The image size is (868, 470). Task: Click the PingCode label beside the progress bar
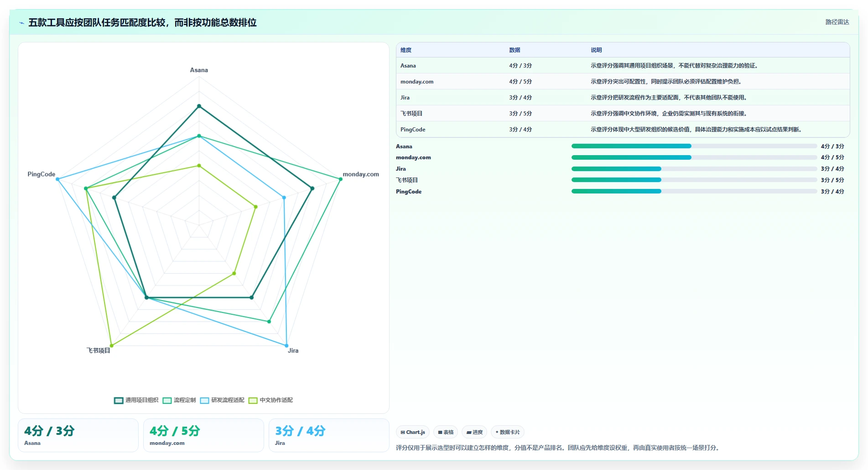coord(409,192)
